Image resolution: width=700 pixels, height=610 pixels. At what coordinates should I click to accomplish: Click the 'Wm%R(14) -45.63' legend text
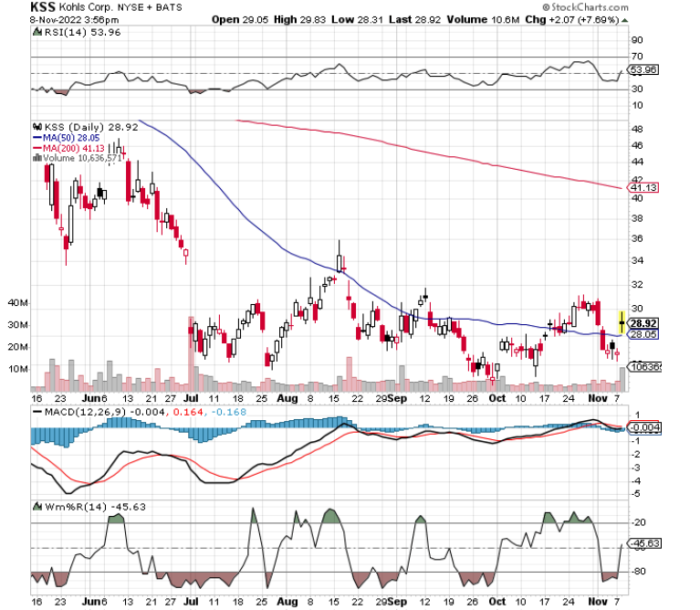(95, 507)
